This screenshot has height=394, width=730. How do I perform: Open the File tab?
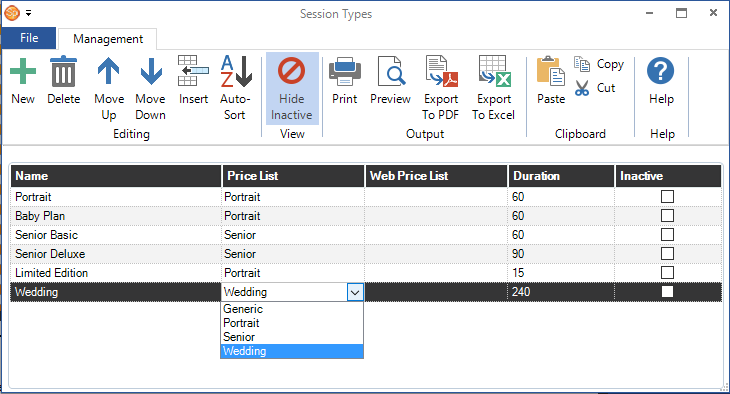click(x=29, y=38)
